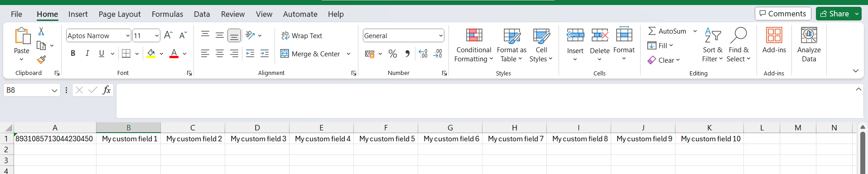
Task: Open the font name dropdown Aptos Narrow
Action: tap(128, 35)
